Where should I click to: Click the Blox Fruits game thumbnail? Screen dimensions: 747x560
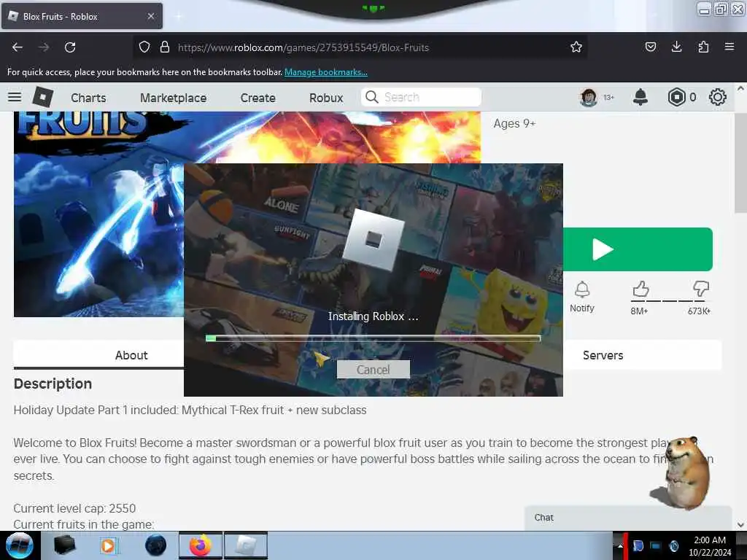[x=98, y=214]
